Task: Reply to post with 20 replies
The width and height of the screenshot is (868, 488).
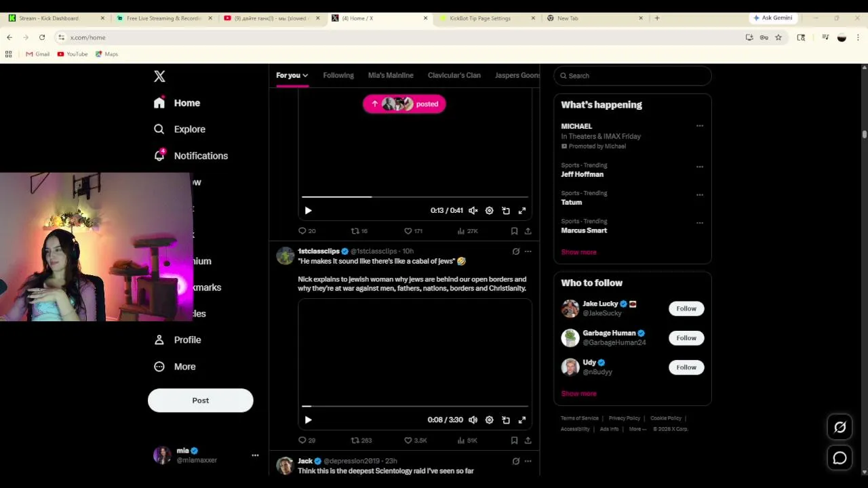Action: (307, 231)
